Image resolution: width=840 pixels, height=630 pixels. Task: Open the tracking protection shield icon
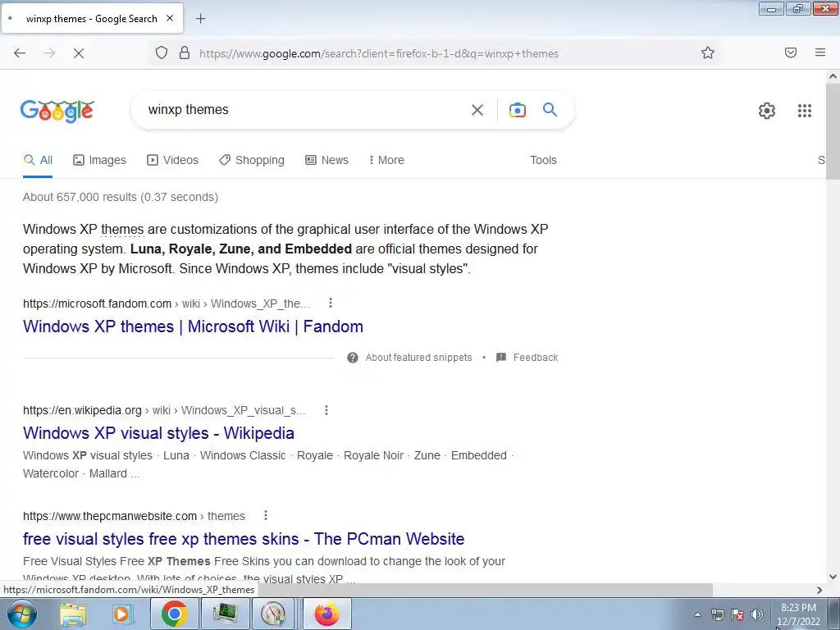click(x=162, y=52)
